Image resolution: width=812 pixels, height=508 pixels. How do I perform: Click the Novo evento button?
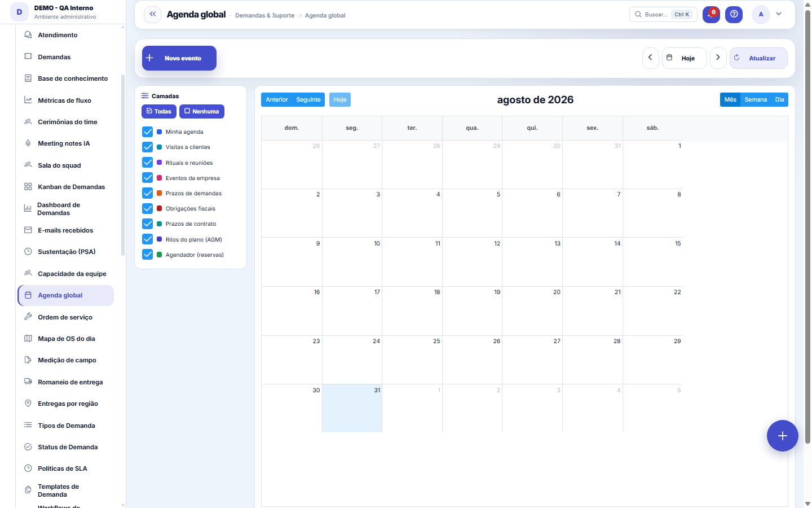(x=179, y=58)
